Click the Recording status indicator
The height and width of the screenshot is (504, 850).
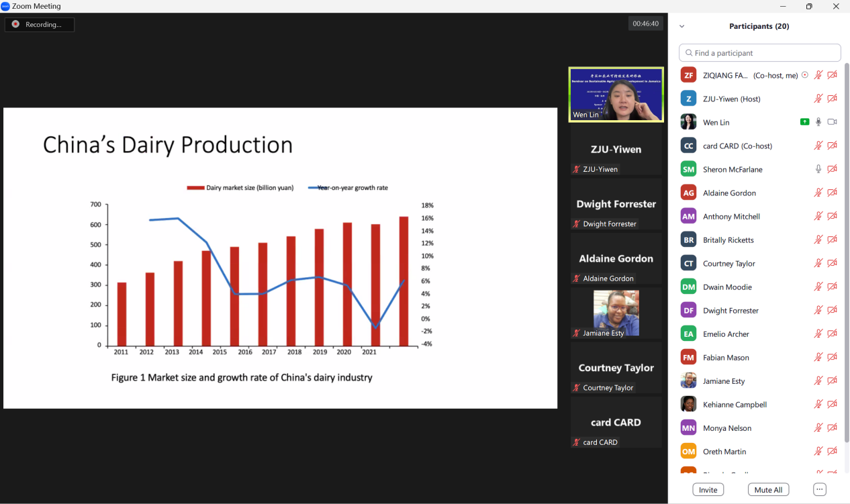[40, 24]
